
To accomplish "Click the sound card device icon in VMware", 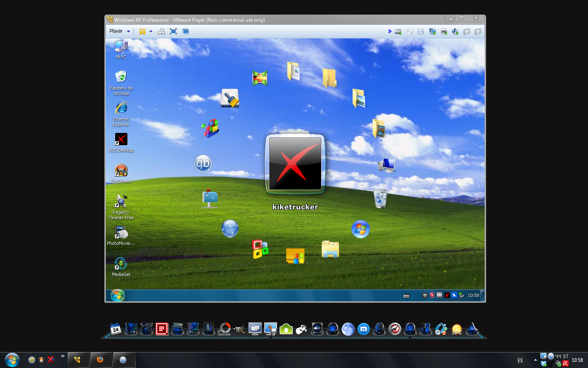I will (455, 31).
